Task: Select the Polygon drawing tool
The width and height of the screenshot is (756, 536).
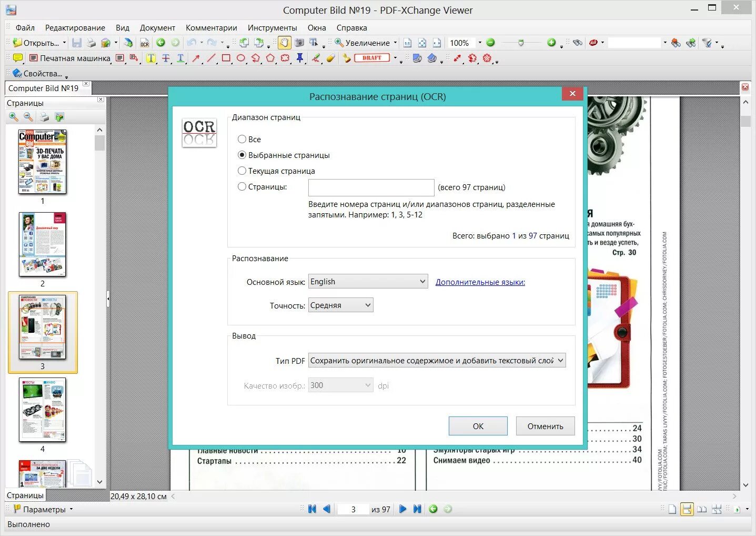Action: 270,58
